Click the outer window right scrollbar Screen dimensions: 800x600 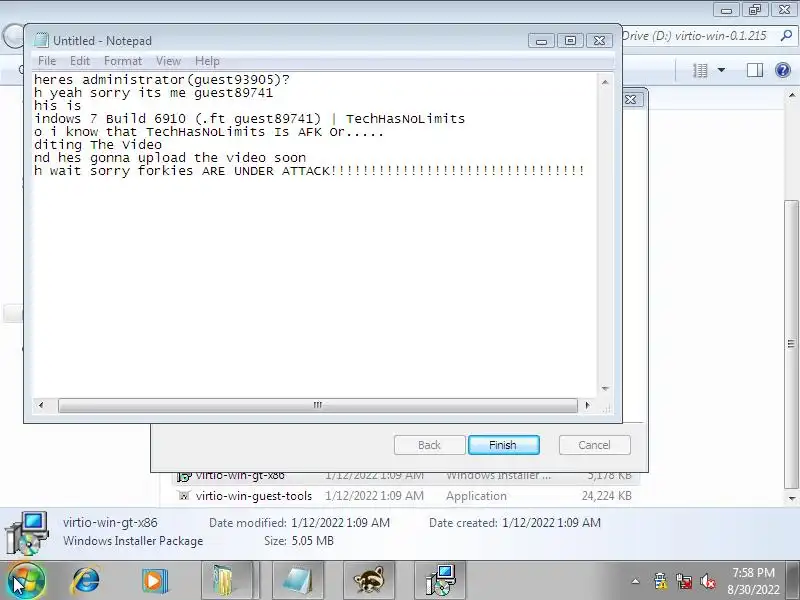(x=791, y=296)
